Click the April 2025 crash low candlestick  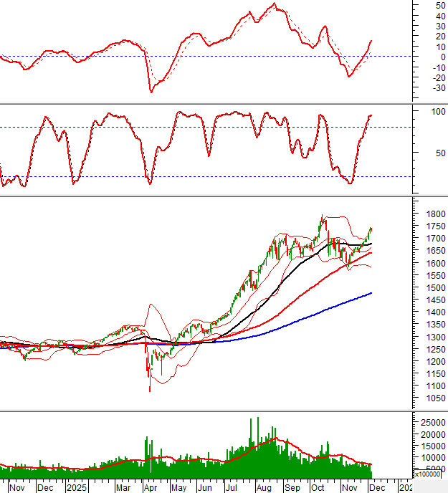tap(149, 386)
